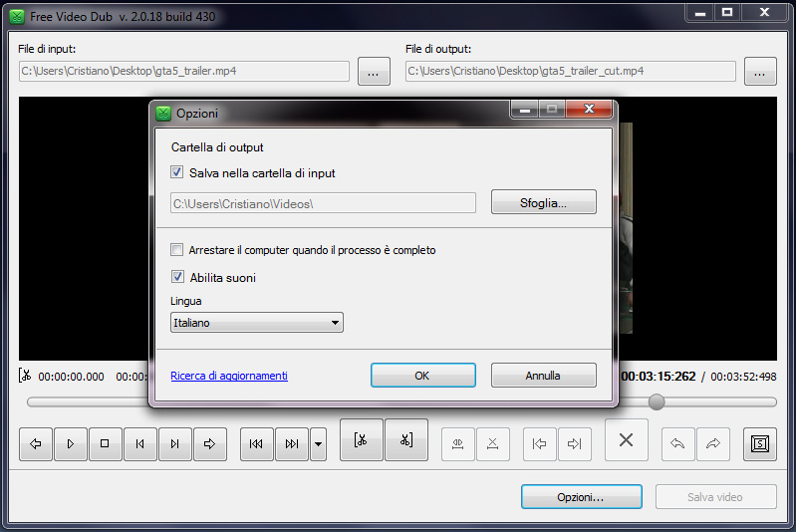Click the disabled flip selection icon

click(x=458, y=444)
